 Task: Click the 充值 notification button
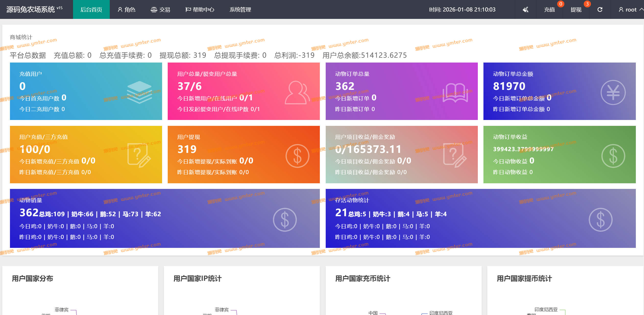[549, 10]
